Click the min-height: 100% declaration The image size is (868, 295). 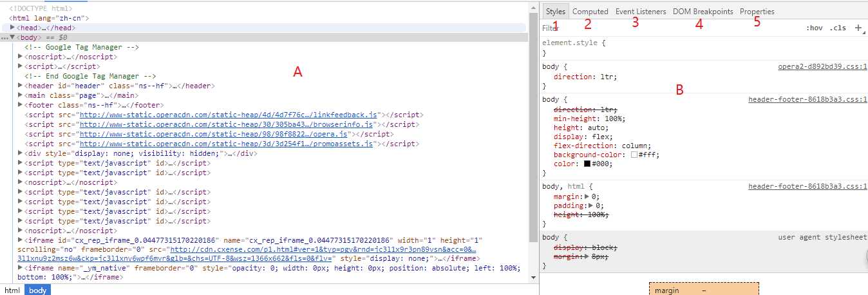(x=589, y=119)
